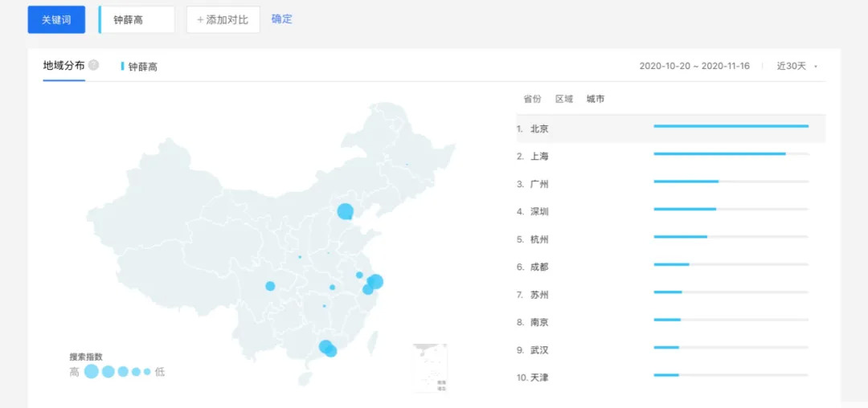
Task: Click the Chengdu bubble on the map
Action: point(270,286)
